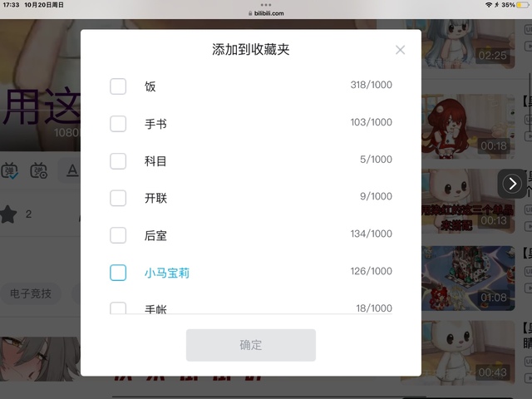Open the 00:18 red-haired character video

tap(468, 126)
